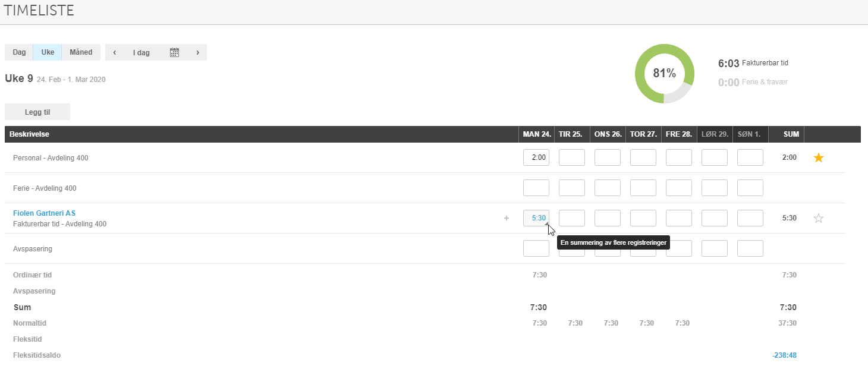Click Avspasering row Saturday hours field
868x369 pixels.
tap(715, 248)
